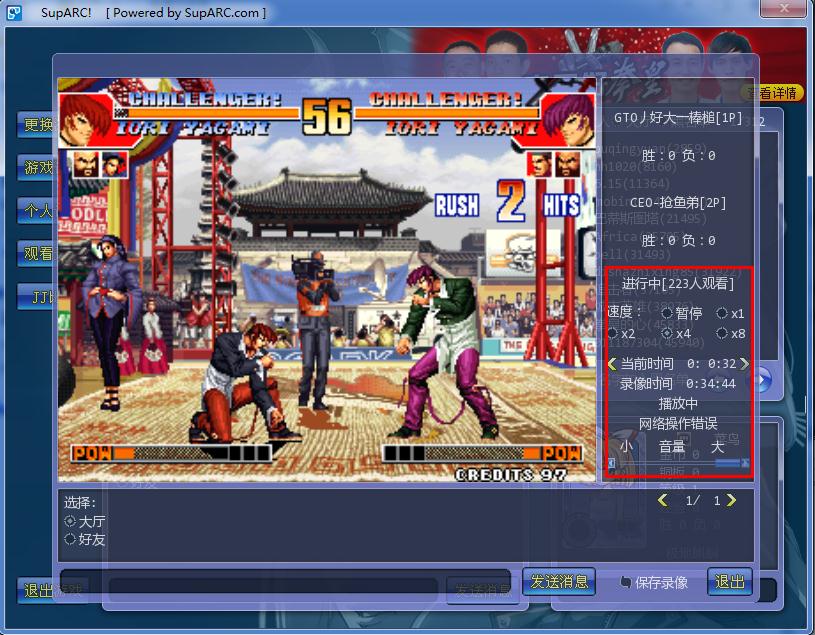Open 查看详情 link on the banner

tap(773, 93)
